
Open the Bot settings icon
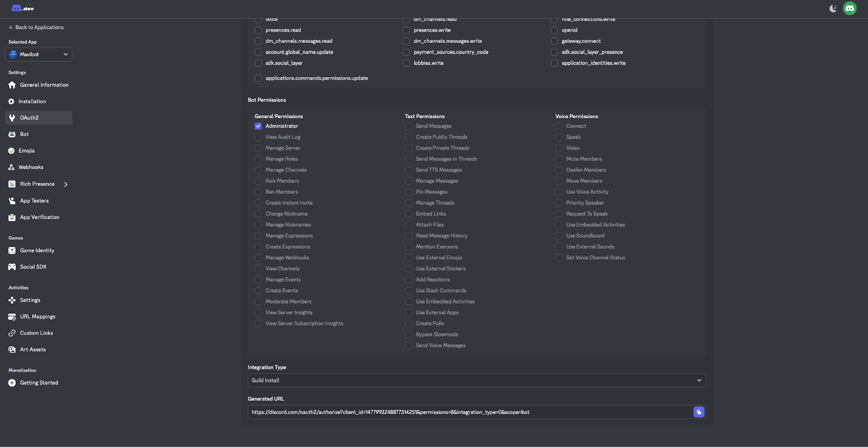pyautogui.click(x=12, y=135)
